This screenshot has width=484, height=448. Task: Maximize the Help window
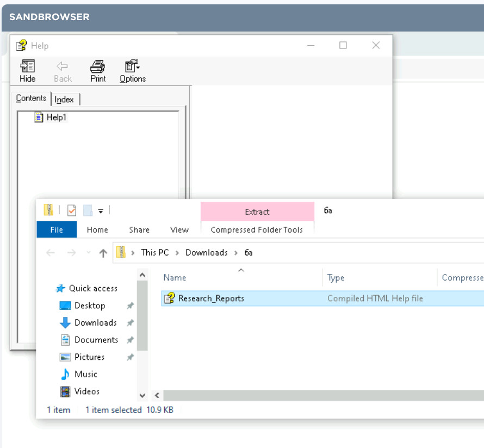343,45
